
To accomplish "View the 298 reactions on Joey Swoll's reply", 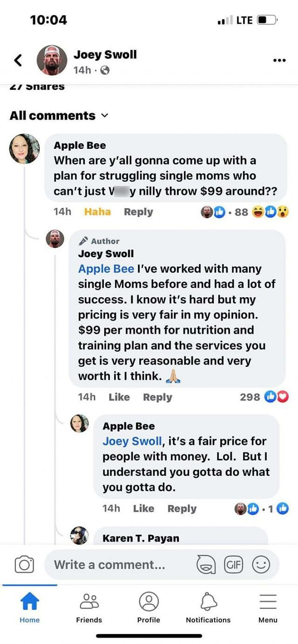I will coord(263,396).
